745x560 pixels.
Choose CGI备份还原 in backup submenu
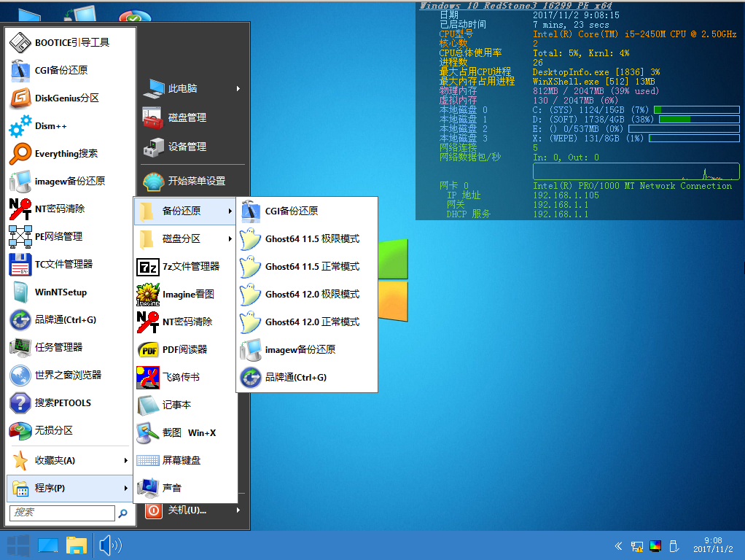tap(291, 211)
